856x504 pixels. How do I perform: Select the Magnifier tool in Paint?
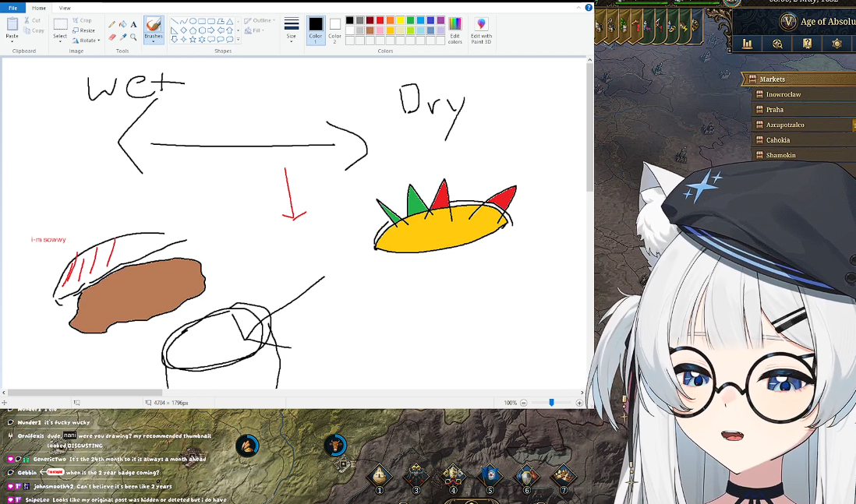pos(133,37)
